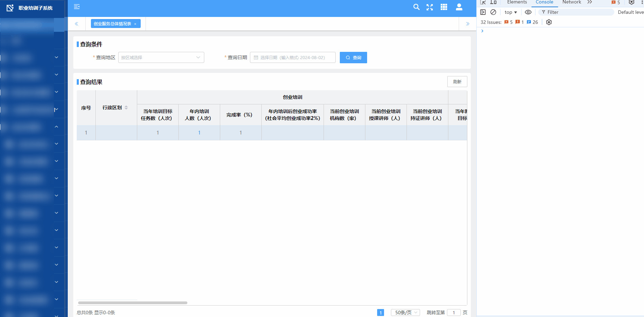Open the 50条/页 page size dropdown
This screenshot has height=317, width=644.
click(405, 313)
